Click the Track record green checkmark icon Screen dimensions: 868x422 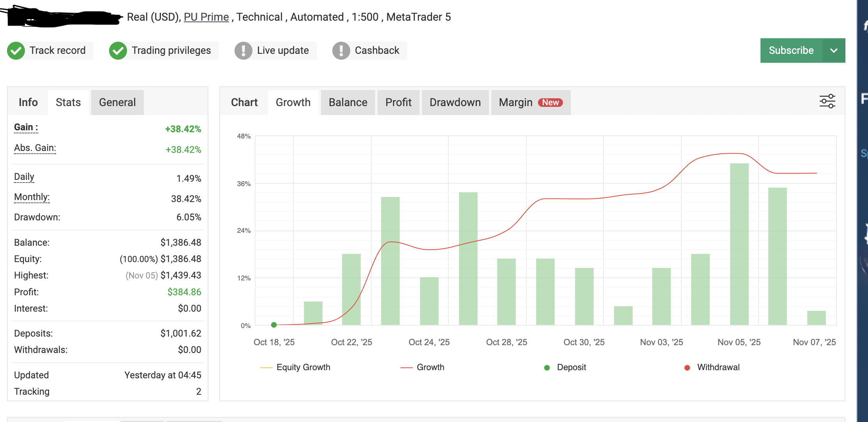click(16, 51)
